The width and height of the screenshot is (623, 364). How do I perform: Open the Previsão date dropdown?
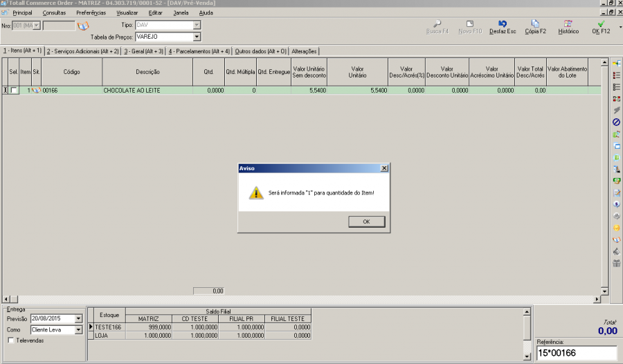coord(78,319)
